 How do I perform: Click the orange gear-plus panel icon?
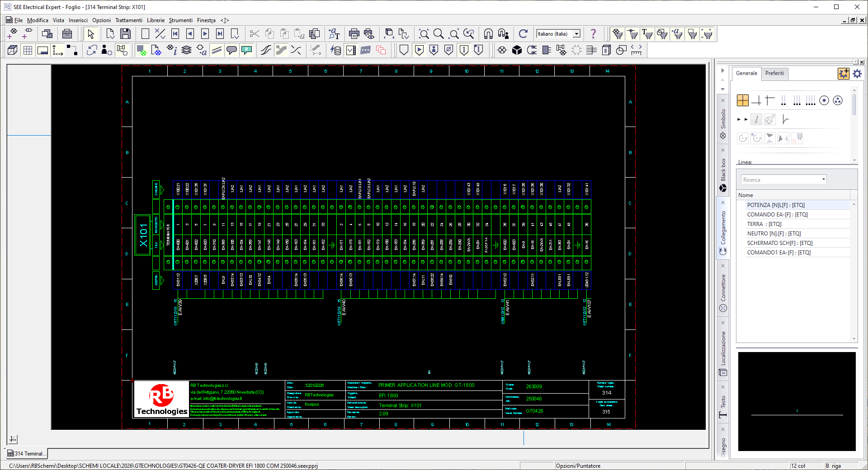click(843, 73)
